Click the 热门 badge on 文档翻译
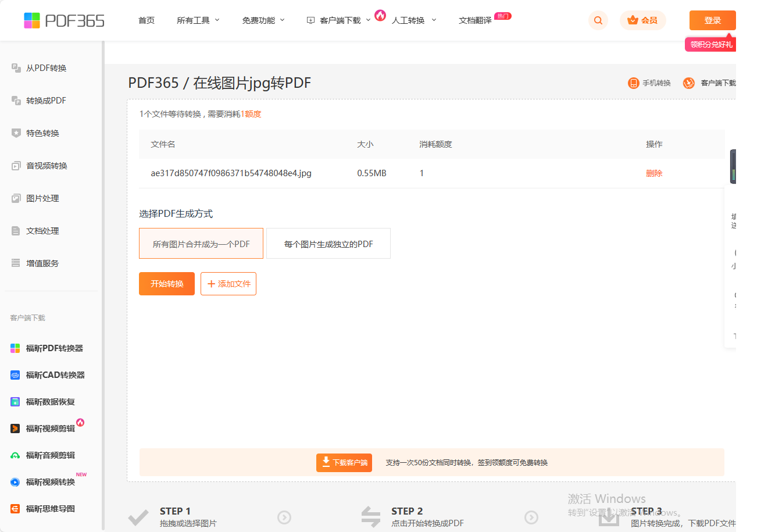The image size is (768, 532). (x=503, y=16)
